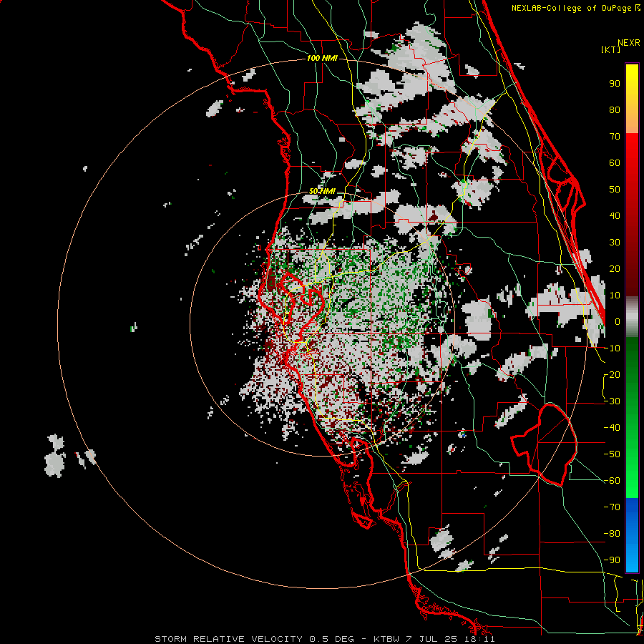Select the 50 NMI range ring label
Screen dimensions: 644x644
click(322, 191)
